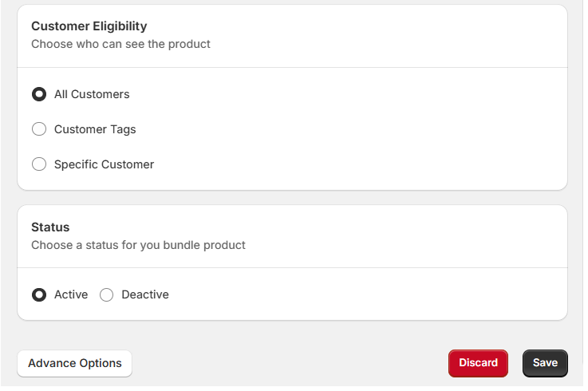The image size is (588, 391).
Task: Click the "Active" label text
Action: [71, 294]
